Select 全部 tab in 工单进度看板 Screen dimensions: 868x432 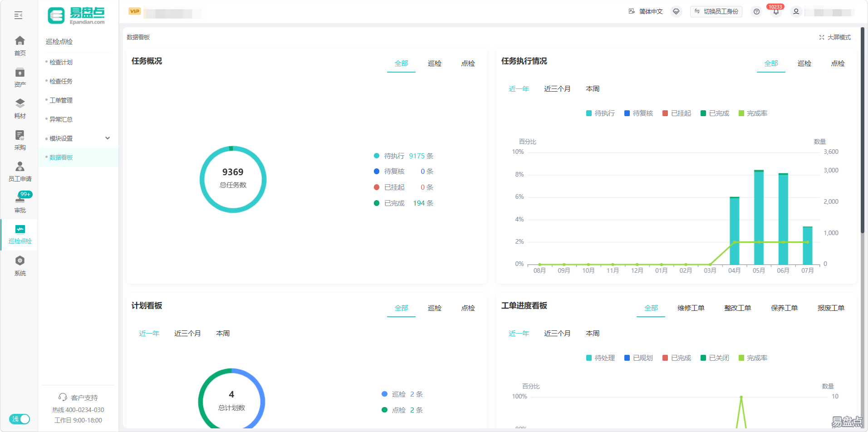pos(651,308)
